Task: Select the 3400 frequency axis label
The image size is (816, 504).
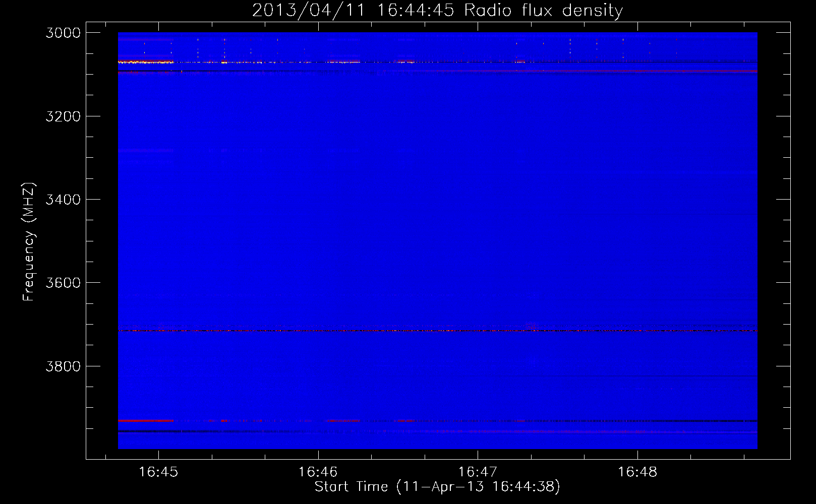Action: 63,200
